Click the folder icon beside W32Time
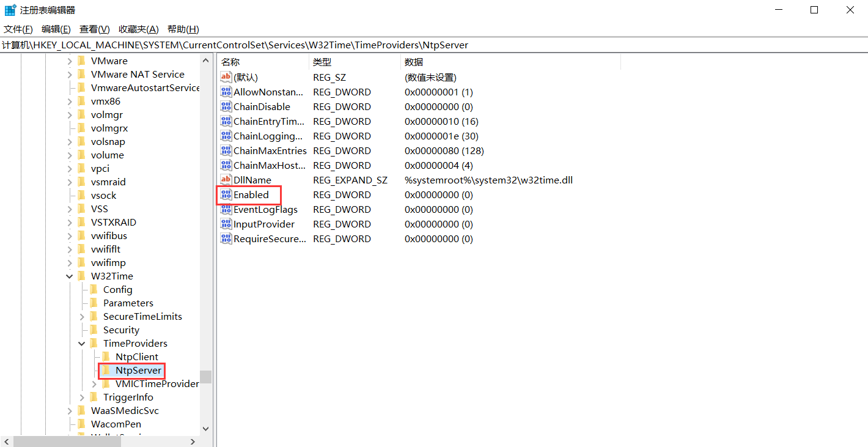868x447 pixels. coord(81,276)
